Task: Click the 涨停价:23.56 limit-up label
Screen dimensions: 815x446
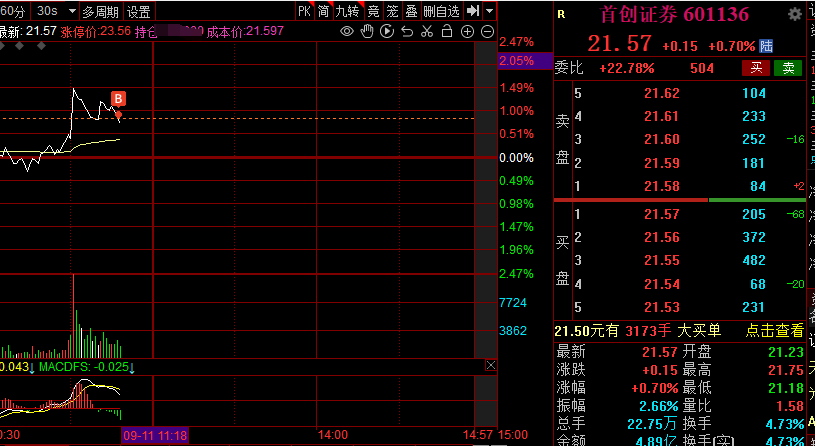Action: tap(96, 31)
